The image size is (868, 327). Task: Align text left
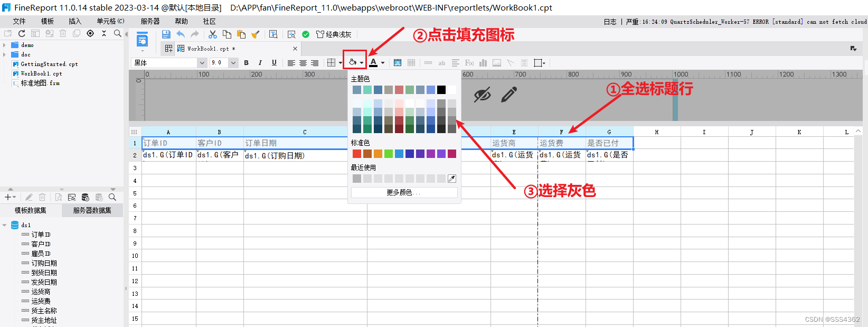291,63
